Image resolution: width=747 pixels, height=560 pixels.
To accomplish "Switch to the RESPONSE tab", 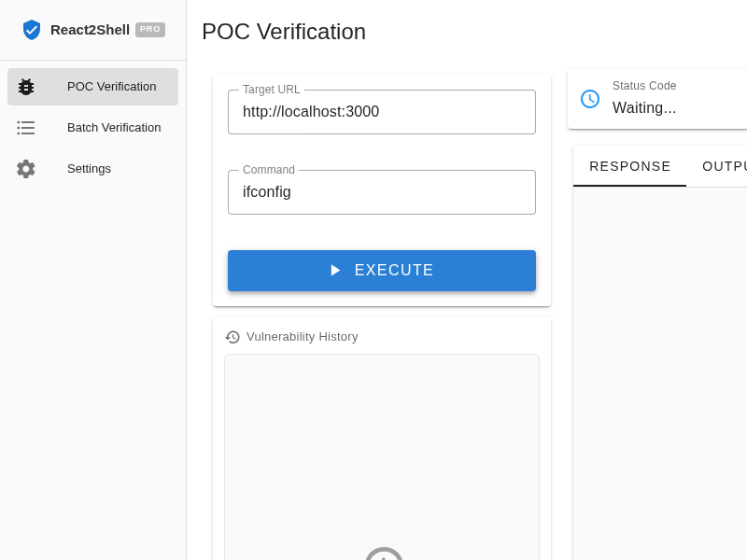I will pos(629,166).
